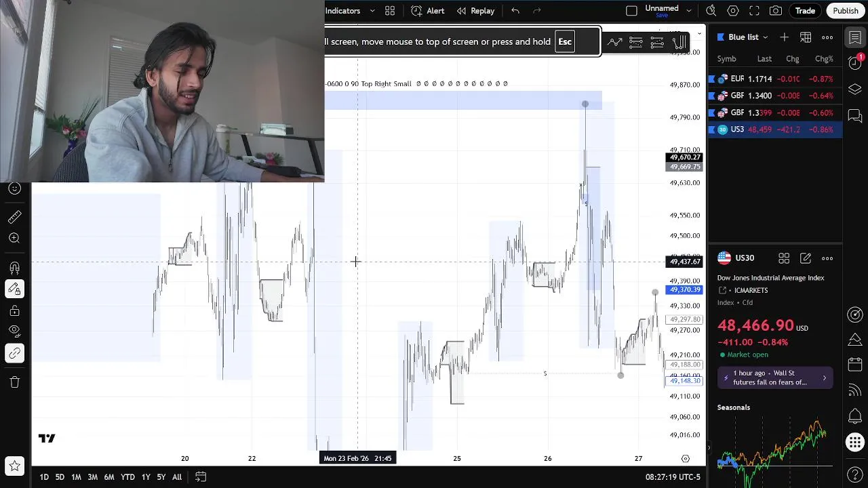This screenshot has width=868, height=488.
Task: Open watchlist more options menu
Action: [x=827, y=37]
